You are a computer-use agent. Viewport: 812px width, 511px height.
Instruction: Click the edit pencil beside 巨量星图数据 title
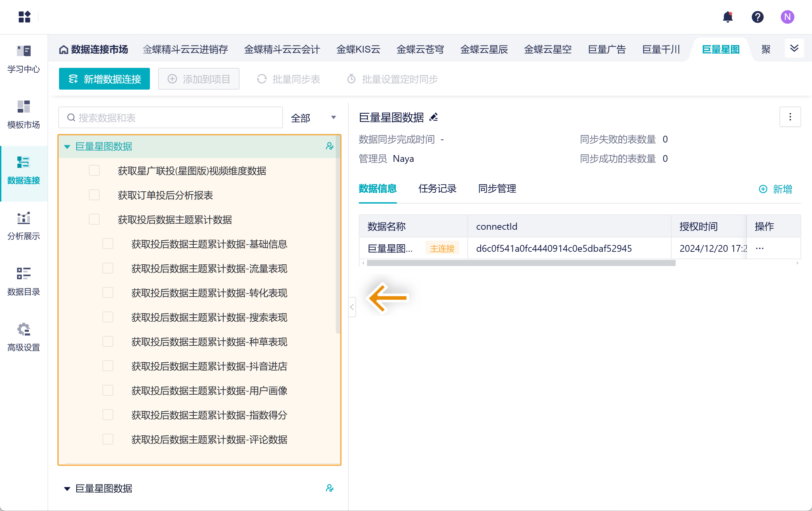click(433, 117)
